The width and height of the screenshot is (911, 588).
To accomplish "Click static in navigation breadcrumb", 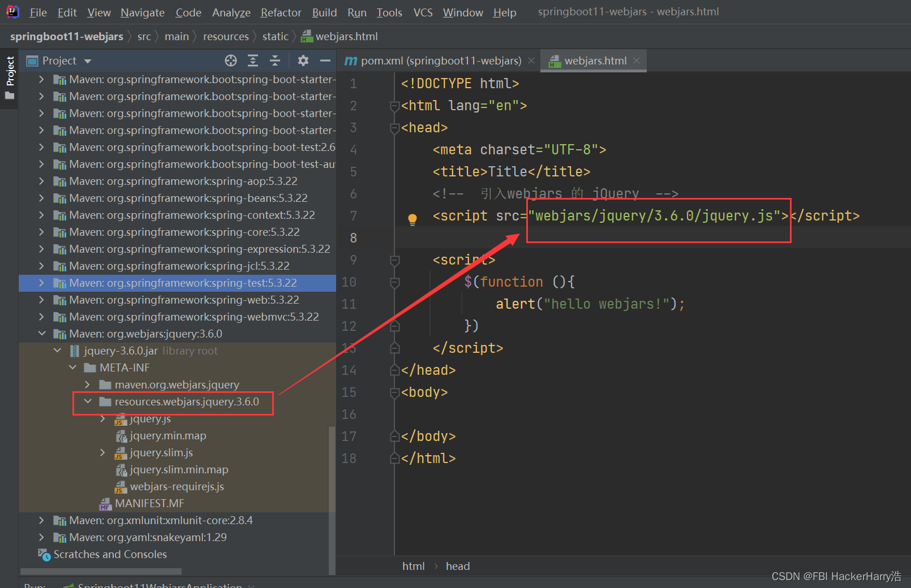I will [276, 37].
